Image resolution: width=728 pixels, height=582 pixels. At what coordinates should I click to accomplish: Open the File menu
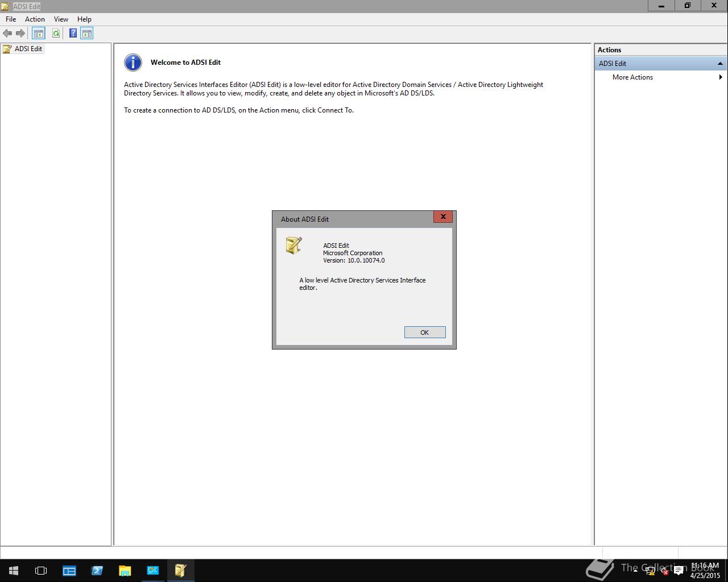(x=11, y=19)
